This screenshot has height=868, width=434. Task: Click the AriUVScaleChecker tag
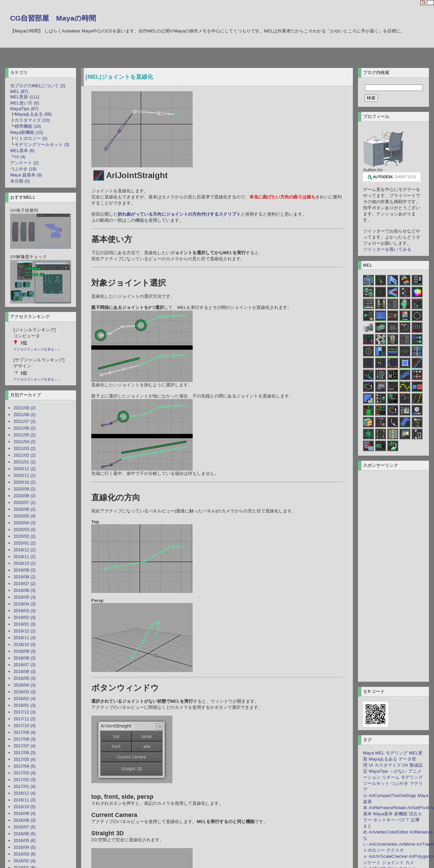coord(388,857)
